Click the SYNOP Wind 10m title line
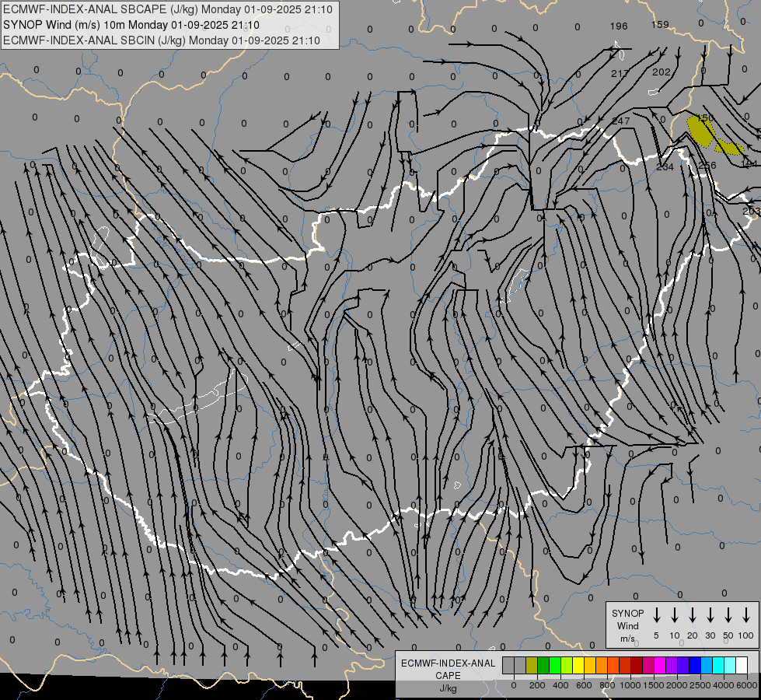 point(131,25)
